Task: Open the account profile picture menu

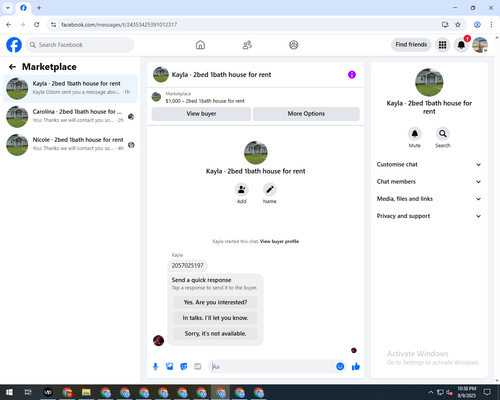Action: tap(480, 45)
